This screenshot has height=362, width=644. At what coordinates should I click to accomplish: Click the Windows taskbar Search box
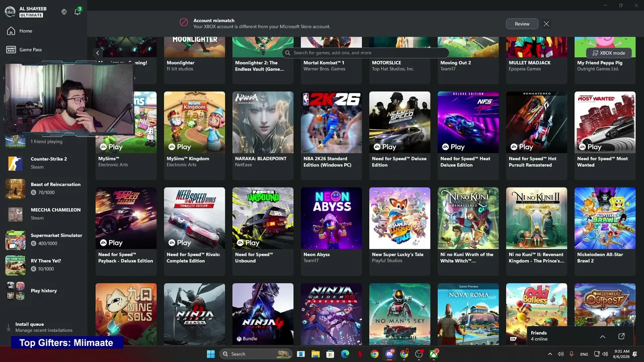click(x=256, y=354)
